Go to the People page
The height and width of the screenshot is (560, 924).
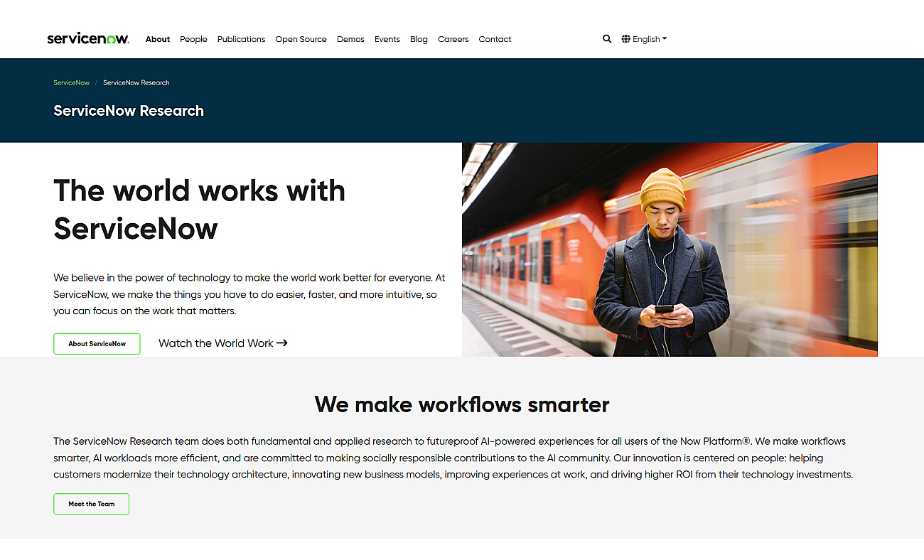pos(193,39)
